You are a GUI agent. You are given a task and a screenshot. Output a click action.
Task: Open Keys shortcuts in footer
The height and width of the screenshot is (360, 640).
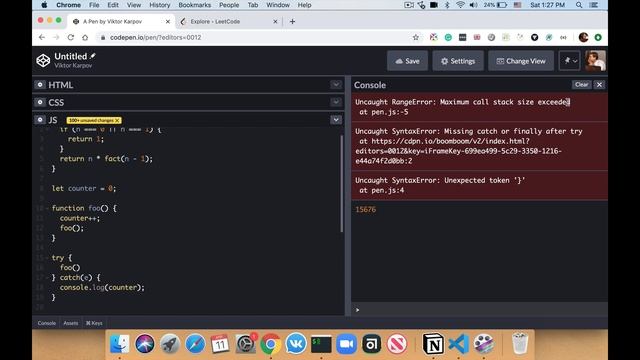94,323
